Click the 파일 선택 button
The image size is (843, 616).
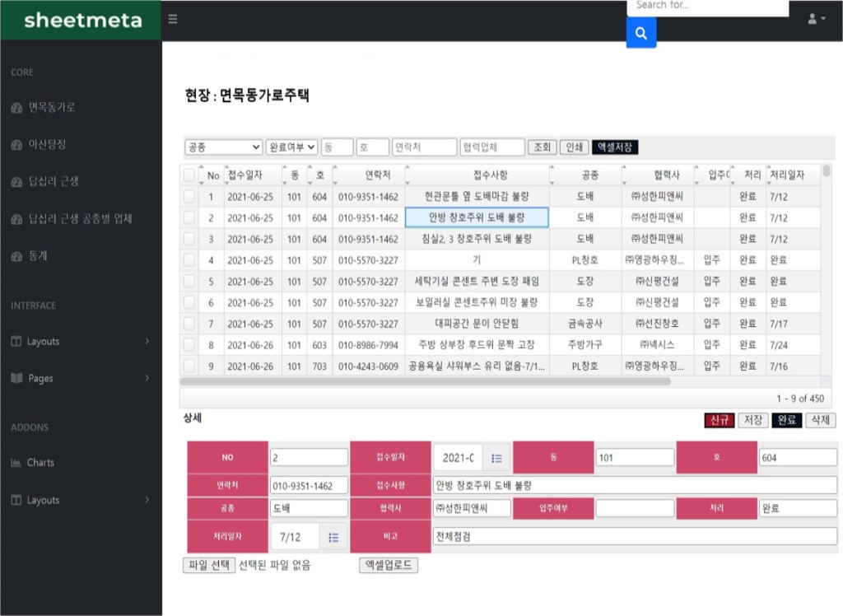(209, 566)
